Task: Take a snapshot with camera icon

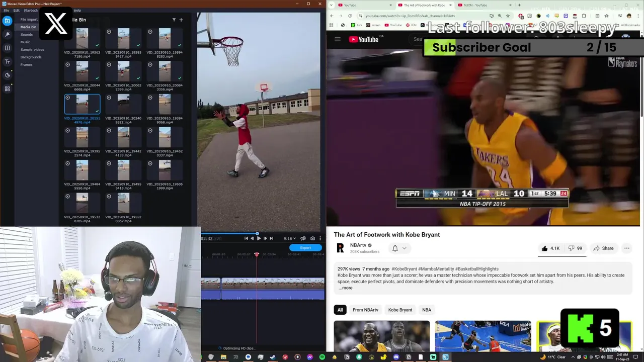Action: [312, 238]
